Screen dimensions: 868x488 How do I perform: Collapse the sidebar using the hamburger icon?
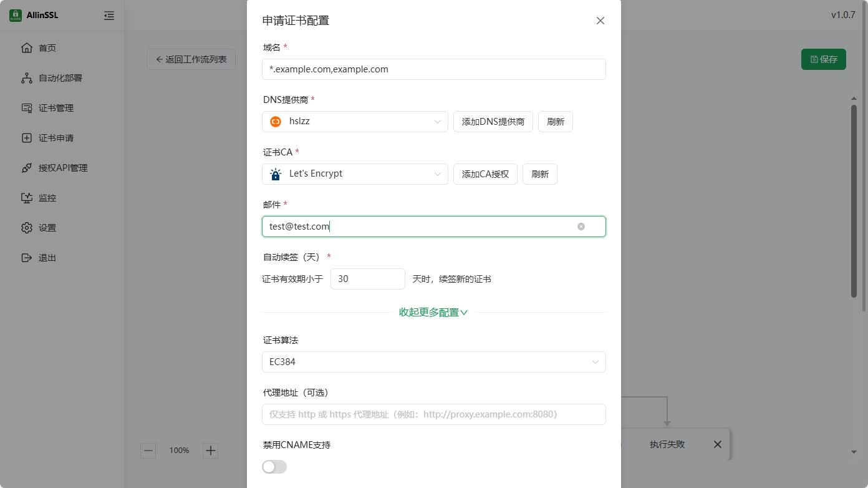pos(109,15)
